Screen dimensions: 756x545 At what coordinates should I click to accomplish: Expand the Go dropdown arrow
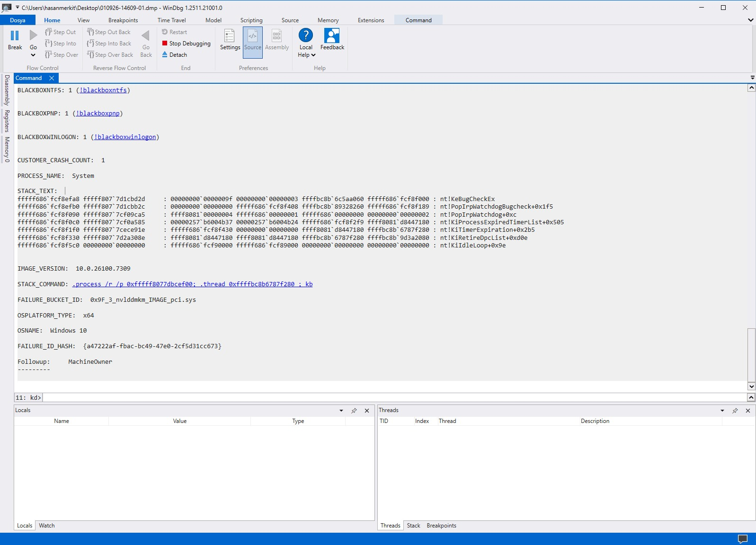[33, 55]
